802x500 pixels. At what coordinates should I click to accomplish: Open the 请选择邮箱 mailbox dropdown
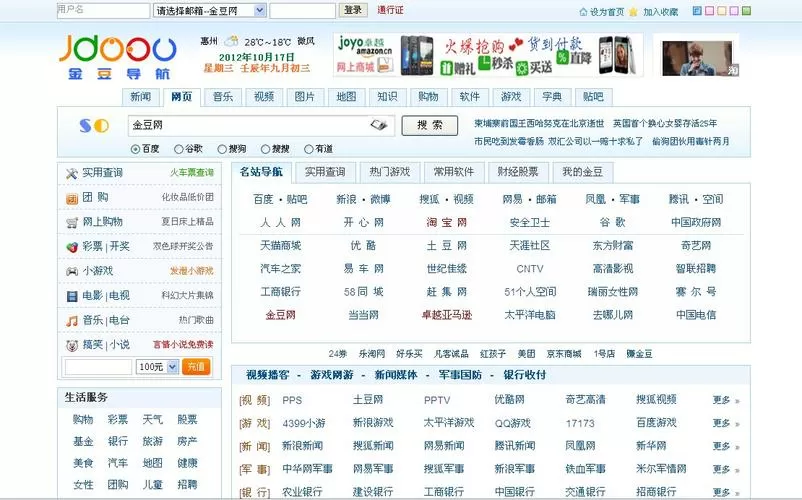(x=210, y=10)
